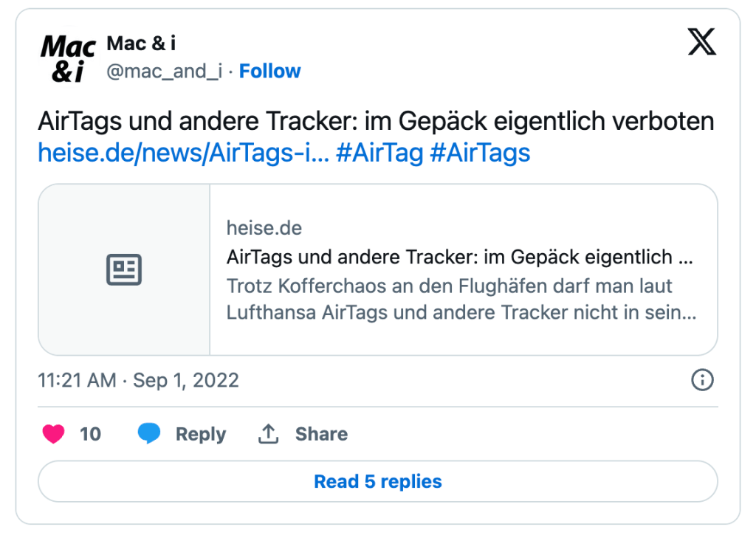Click the Share label

pos(321,434)
